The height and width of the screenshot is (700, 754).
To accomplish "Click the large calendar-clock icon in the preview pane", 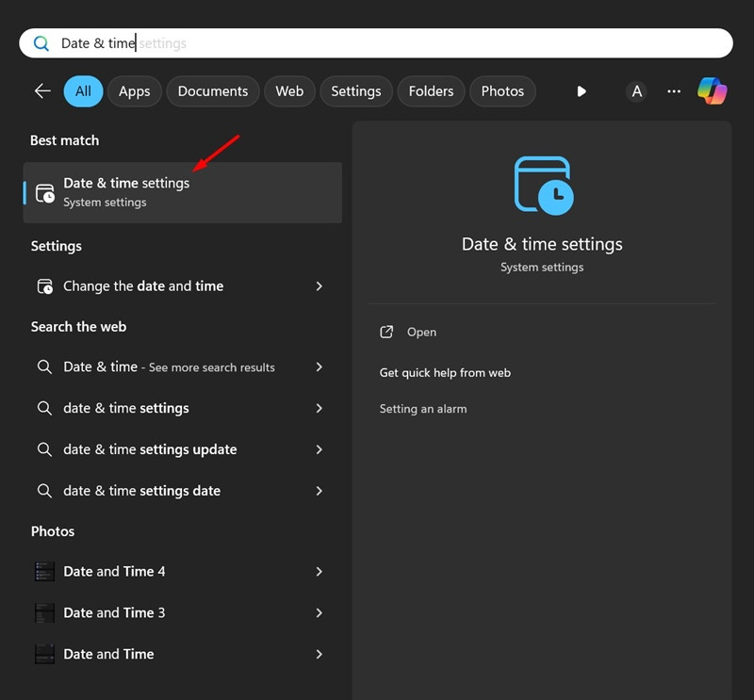I will click(544, 186).
